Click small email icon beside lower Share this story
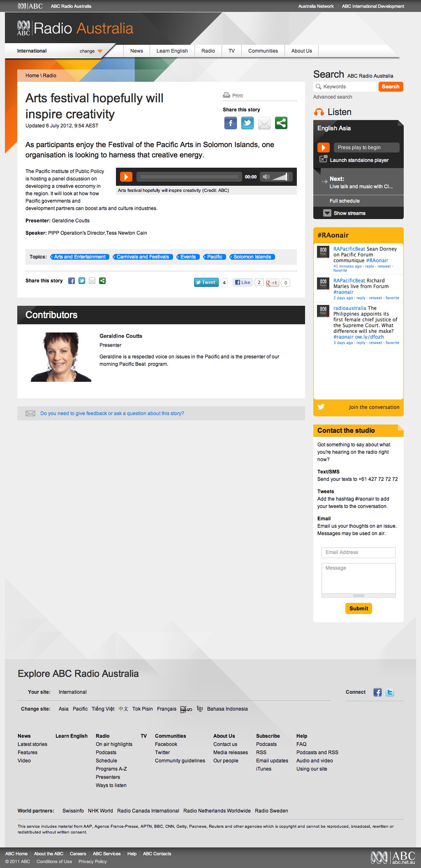The image size is (421, 868). pyautogui.click(x=92, y=281)
